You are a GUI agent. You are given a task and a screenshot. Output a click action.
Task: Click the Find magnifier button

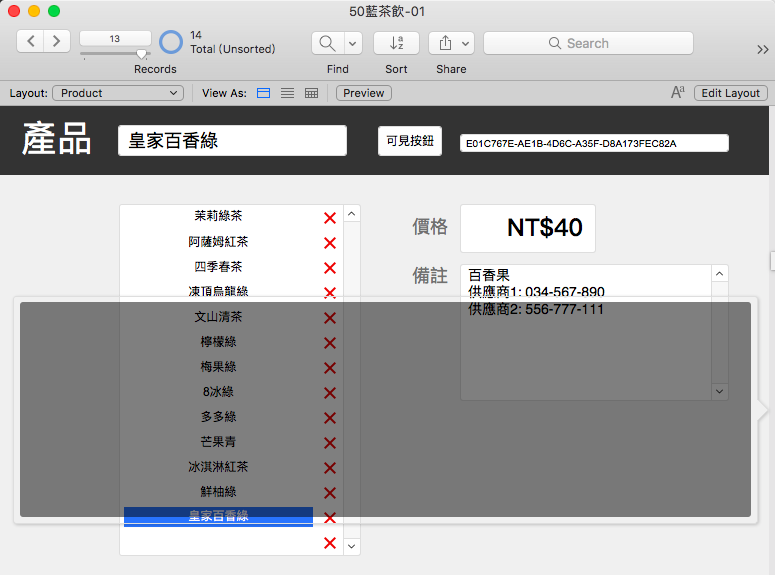click(327, 43)
